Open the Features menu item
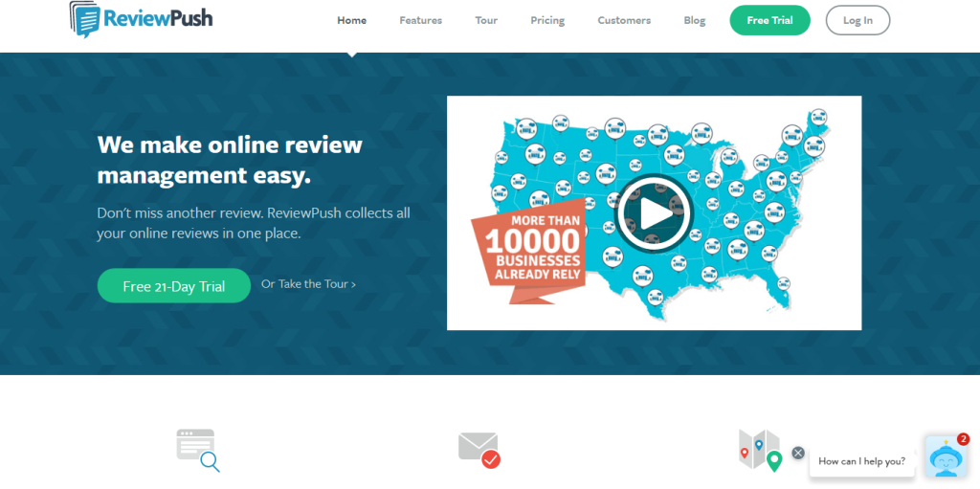 tap(421, 20)
